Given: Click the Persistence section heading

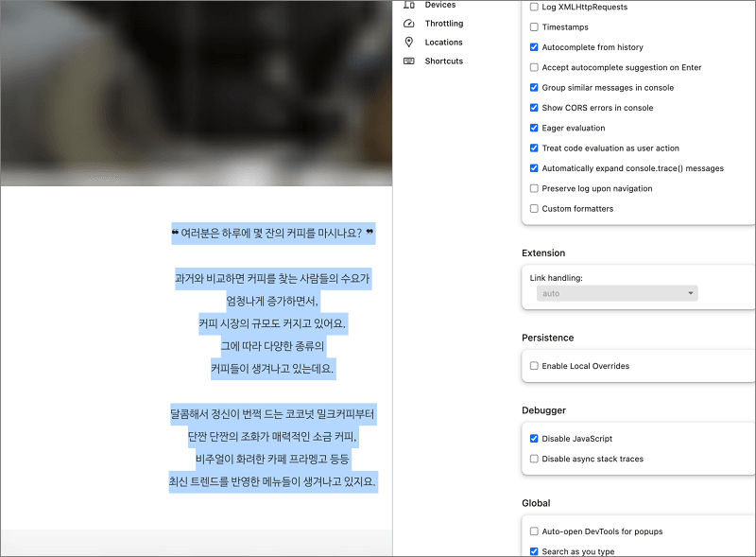Looking at the screenshot, I should (x=548, y=338).
